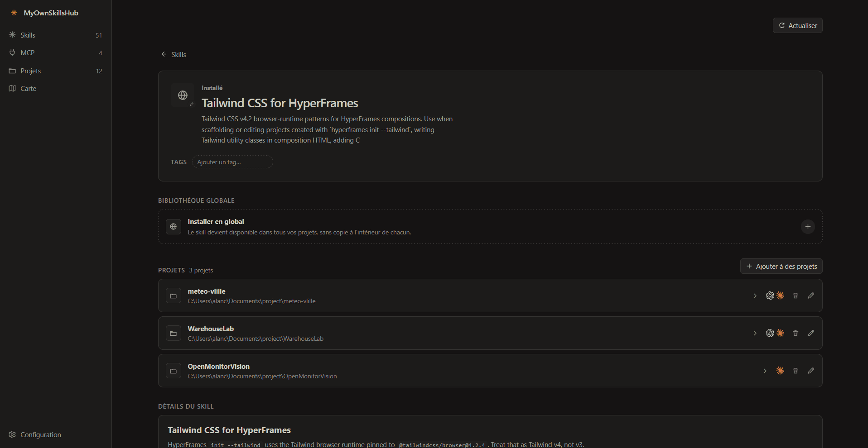Go back to Skills list
This screenshot has height=448, width=868.
point(174,54)
